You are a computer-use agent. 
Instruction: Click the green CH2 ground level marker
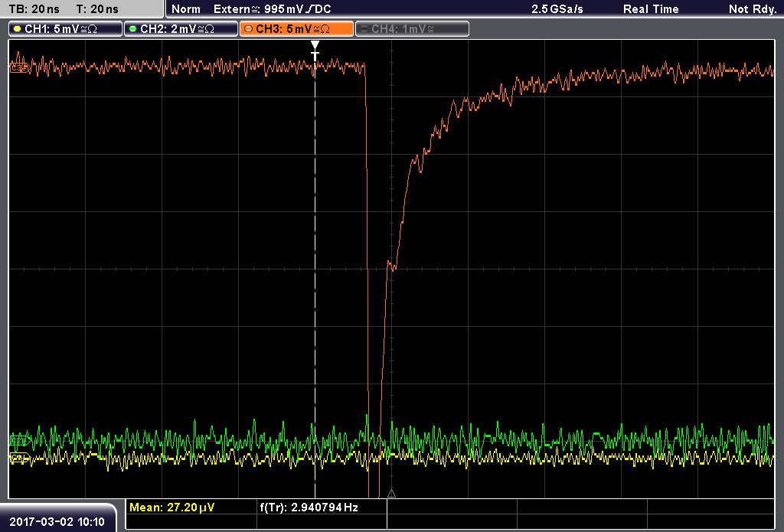click(x=20, y=440)
